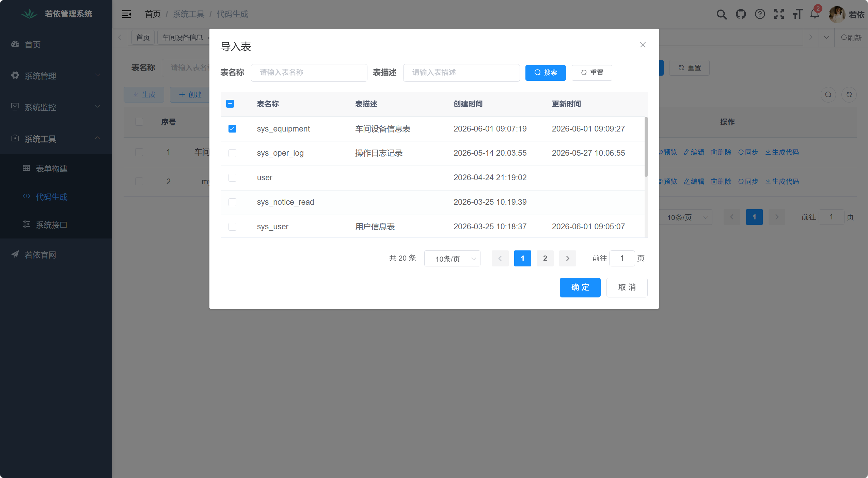Collapse 系统工具 sidebar menu
The height and width of the screenshot is (478, 868).
tap(56, 139)
